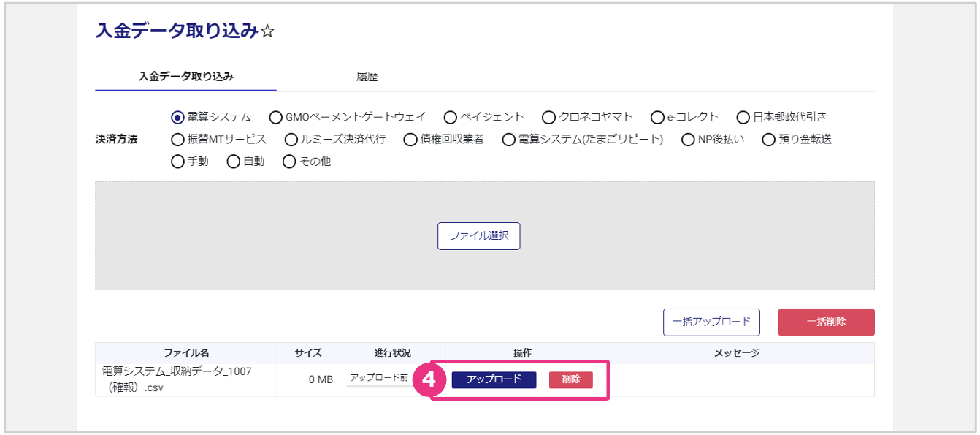Select 日本郵政代引き payment option

743,117
